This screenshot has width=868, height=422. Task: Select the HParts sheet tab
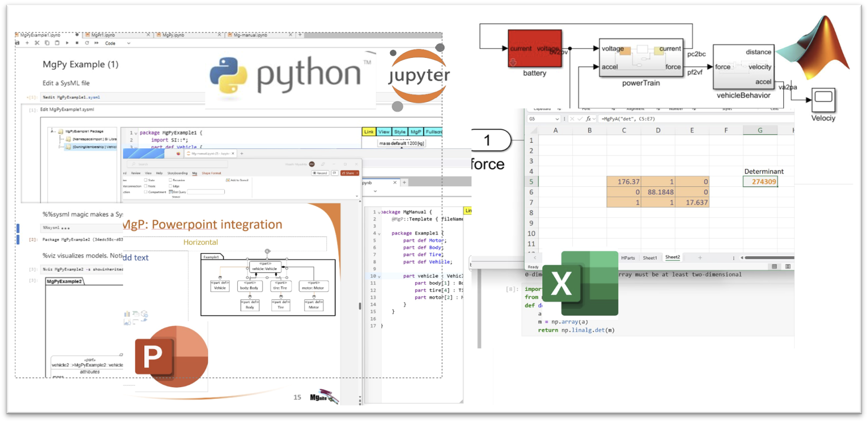tap(628, 258)
